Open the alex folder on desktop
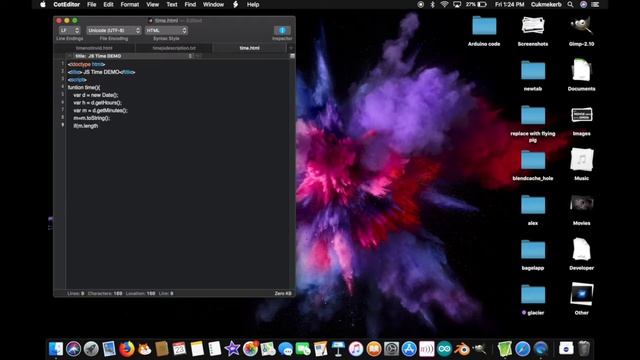 click(x=533, y=205)
